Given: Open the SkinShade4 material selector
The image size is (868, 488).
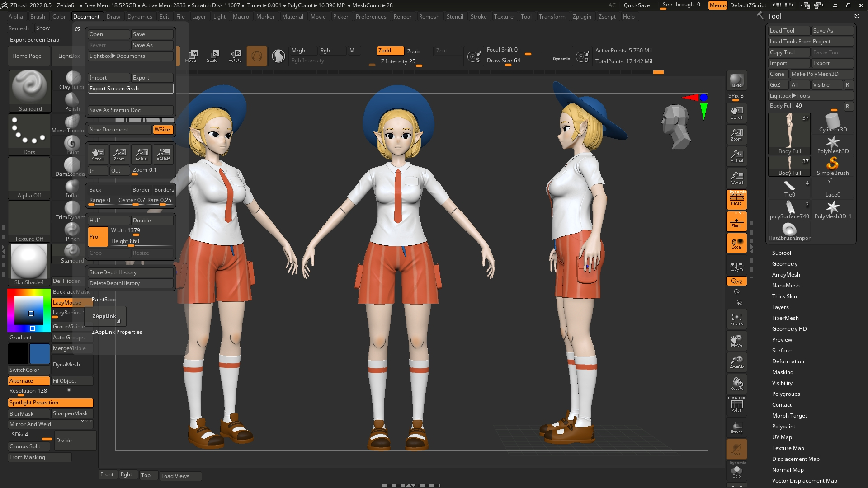Looking at the screenshot, I should tap(29, 264).
